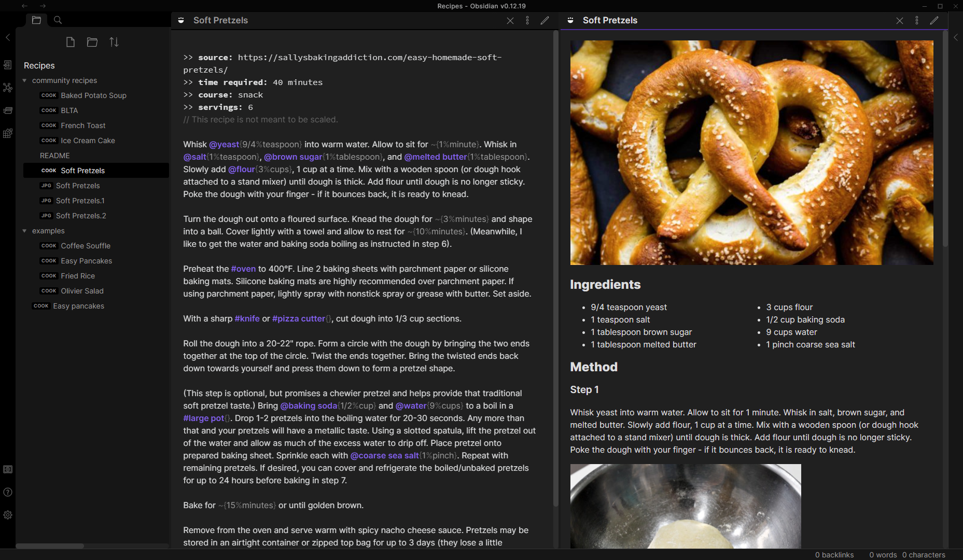Open more options in right pane
Image resolution: width=963 pixels, height=560 pixels.
point(917,21)
